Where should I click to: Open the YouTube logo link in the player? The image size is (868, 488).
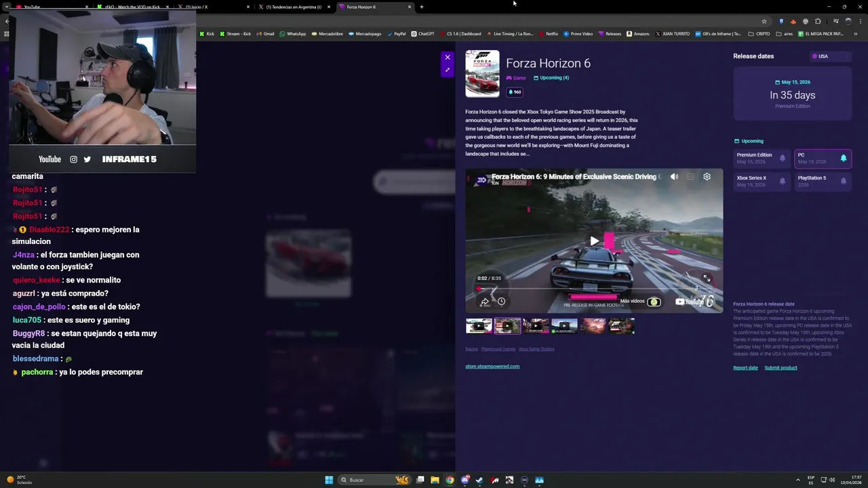(x=689, y=302)
